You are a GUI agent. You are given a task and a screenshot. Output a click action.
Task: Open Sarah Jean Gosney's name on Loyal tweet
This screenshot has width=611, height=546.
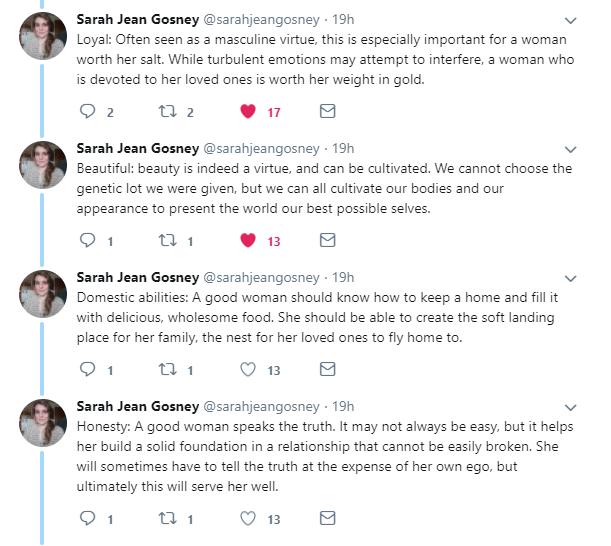point(137,19)
